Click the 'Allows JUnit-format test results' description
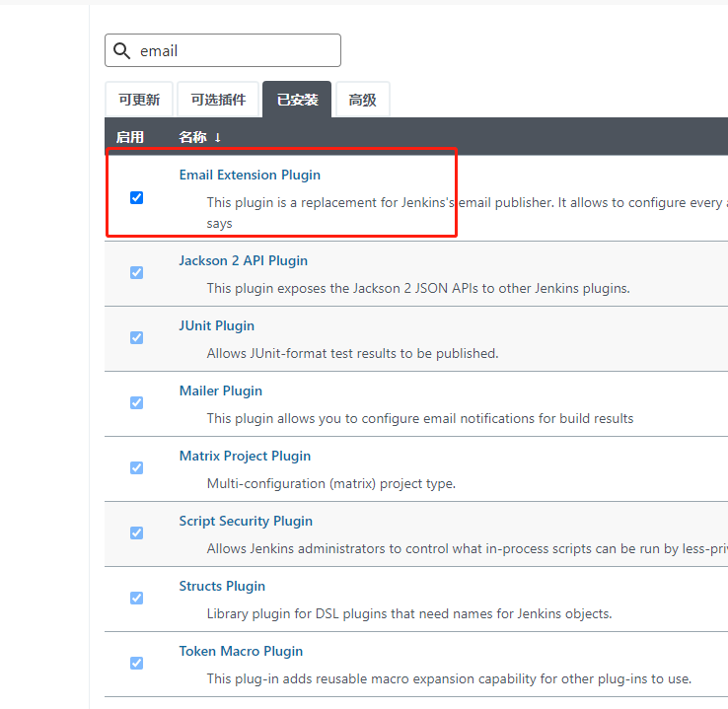This screenshot has width=728, height=709. [352, 354]
